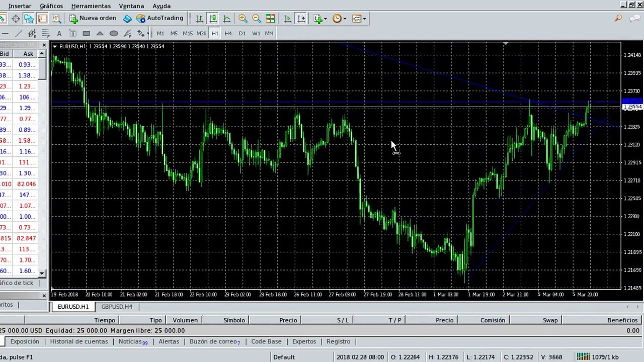Select the Fibonacci retracement tool
644x362 pixels.
[45, 33]
